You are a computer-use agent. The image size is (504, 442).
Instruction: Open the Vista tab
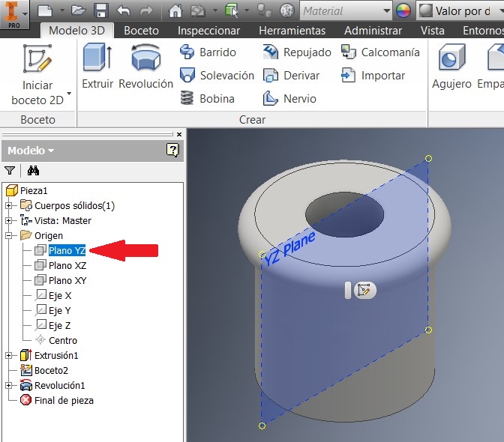point(432,31)
